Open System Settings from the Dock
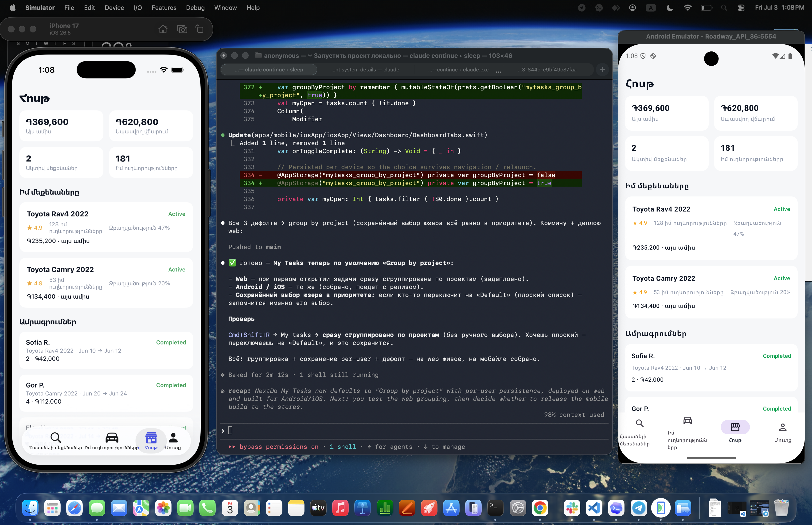This screenshot has height=525, width=812. (x=518, y=508)
